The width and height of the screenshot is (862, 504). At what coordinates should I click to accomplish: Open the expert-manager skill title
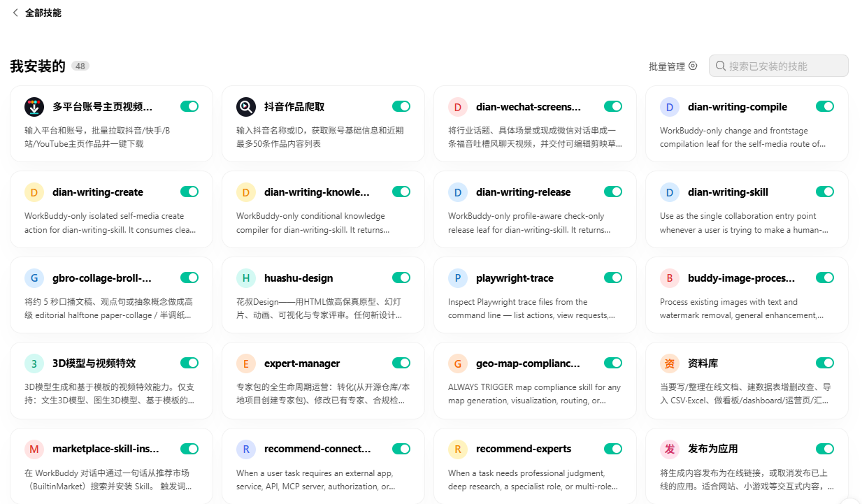coord(302,363)
